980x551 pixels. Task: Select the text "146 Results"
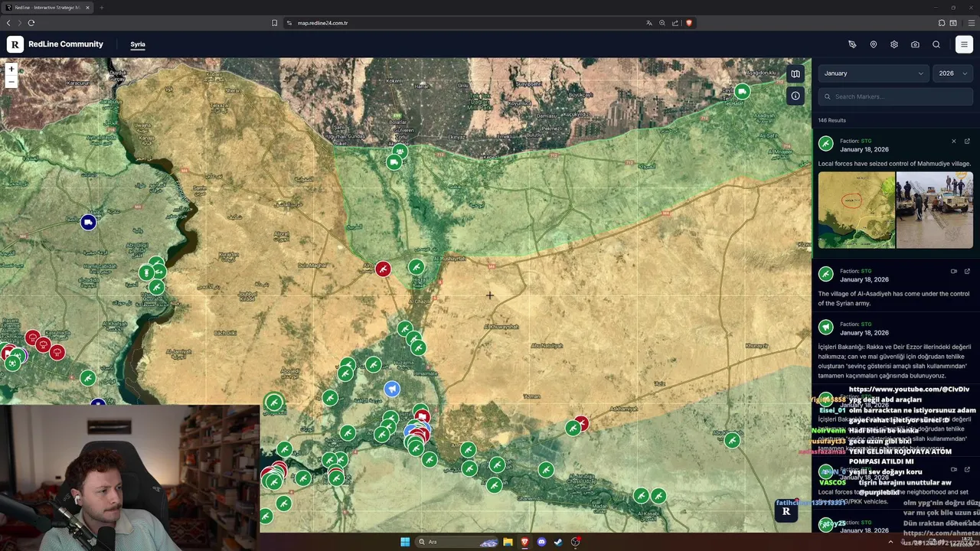click(831, 120)
